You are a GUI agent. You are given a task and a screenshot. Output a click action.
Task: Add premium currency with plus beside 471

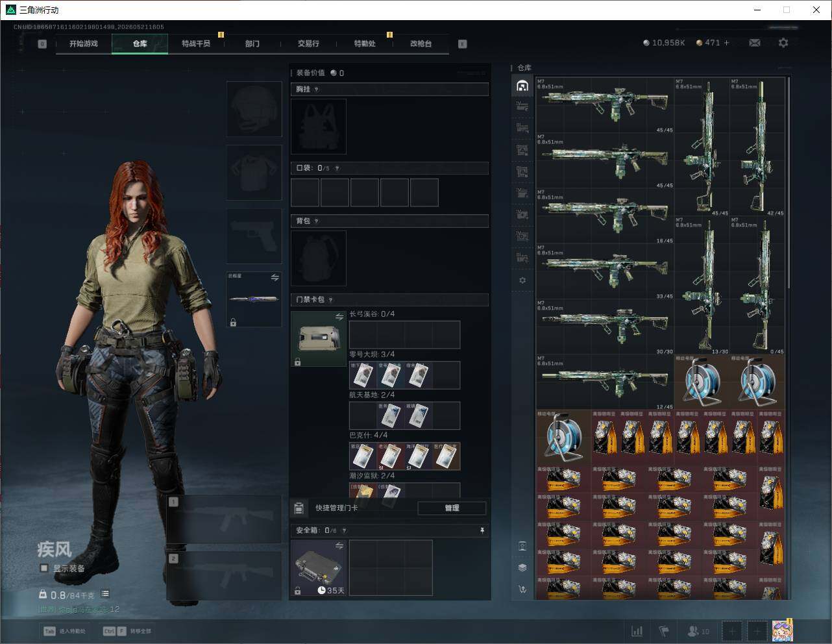pyautogui.click(x=726, y=43)
